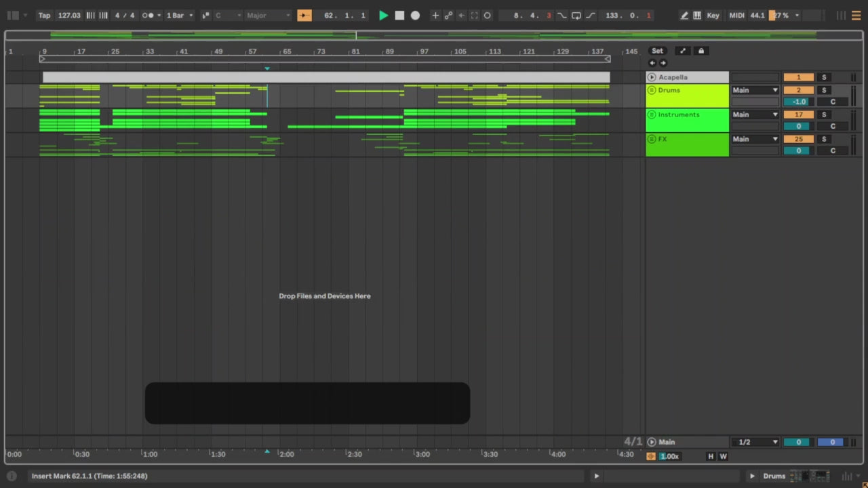The width and height of the screenshot is (868, 488).
Task: Adjust the Drums volume field showing -1.0
Action: 798,102
